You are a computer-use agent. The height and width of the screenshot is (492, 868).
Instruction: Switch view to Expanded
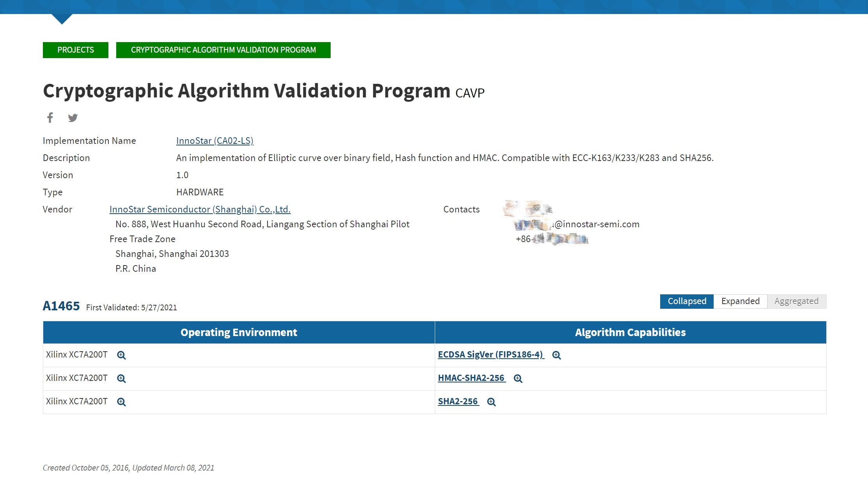(740, 301)
